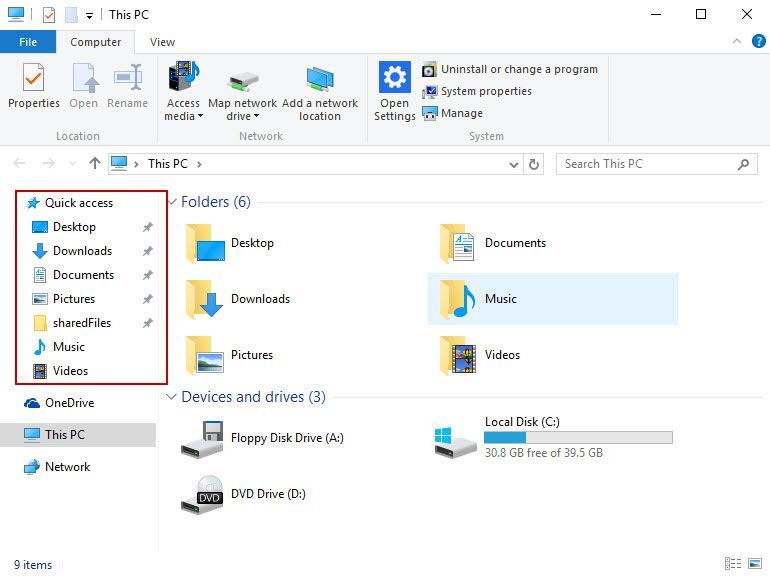Open the File ribbon tab

28,42
